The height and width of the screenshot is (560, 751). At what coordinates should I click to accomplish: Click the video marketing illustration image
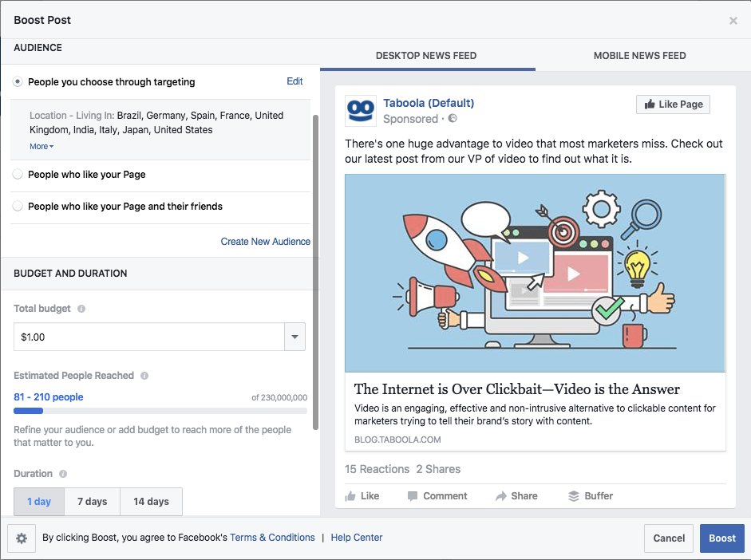tap(536, 274)
